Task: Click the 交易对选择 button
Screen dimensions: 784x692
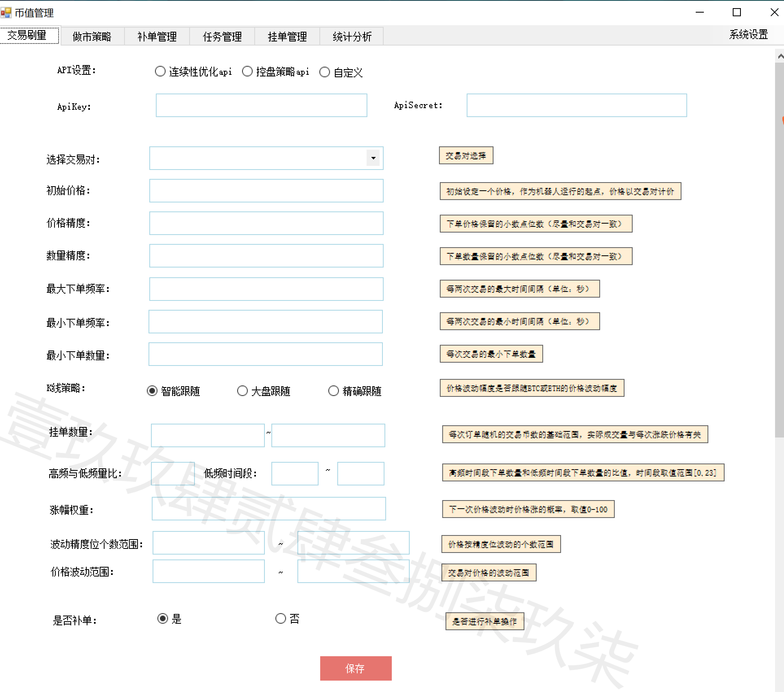Action: (x=466, y=156)
